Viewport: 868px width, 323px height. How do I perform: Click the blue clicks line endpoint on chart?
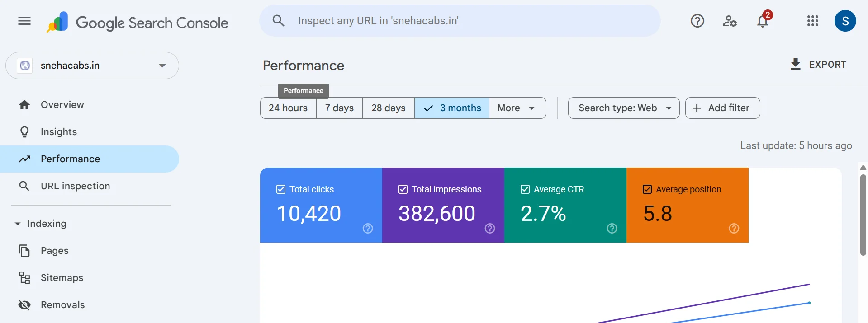click(x=809, y=303)
